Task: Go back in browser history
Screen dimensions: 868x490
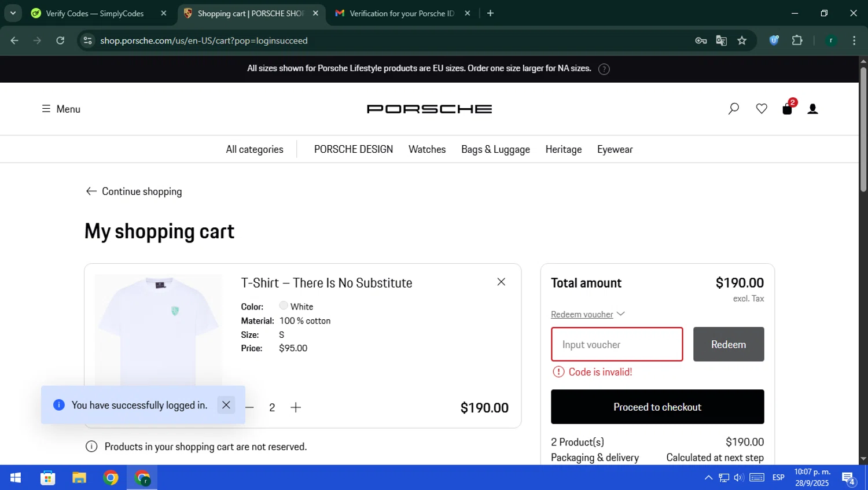Action: click(14, 40)
